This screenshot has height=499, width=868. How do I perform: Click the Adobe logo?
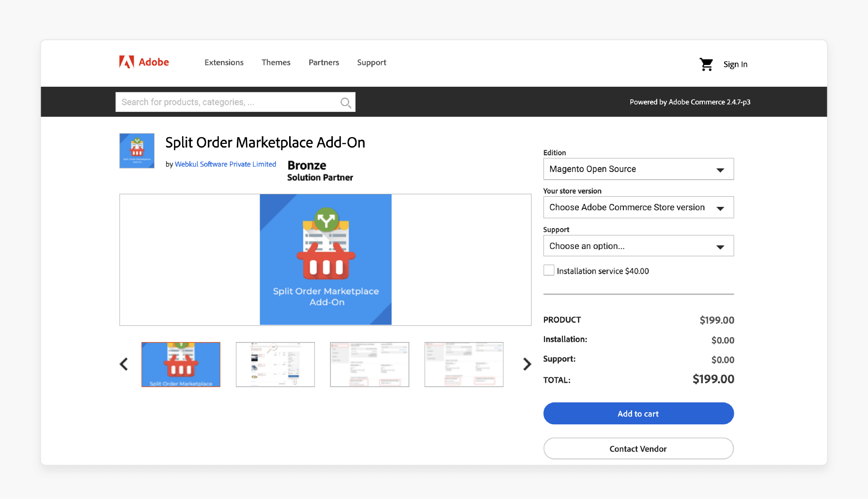pos(144,62)
